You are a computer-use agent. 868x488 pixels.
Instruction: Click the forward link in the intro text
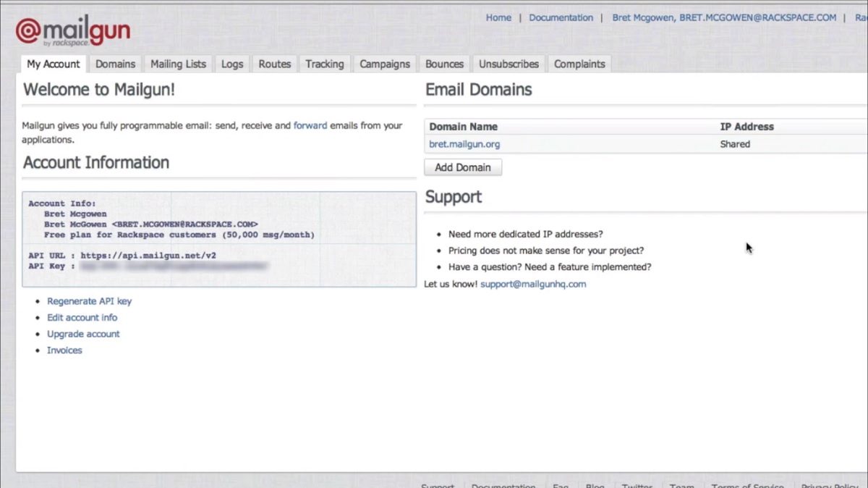[310, 125]
